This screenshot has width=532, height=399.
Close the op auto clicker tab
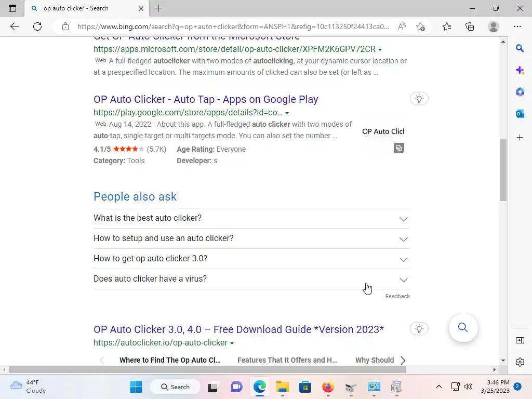(141, 8)
